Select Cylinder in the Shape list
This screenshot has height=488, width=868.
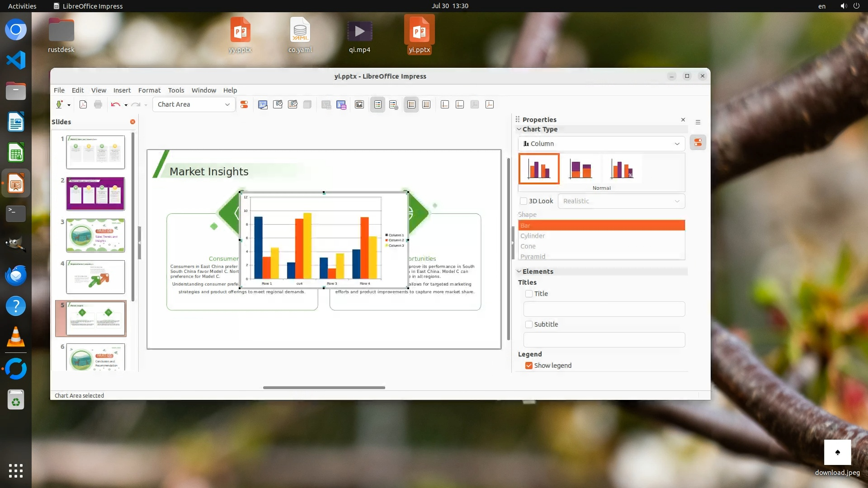tap(533, 236)
